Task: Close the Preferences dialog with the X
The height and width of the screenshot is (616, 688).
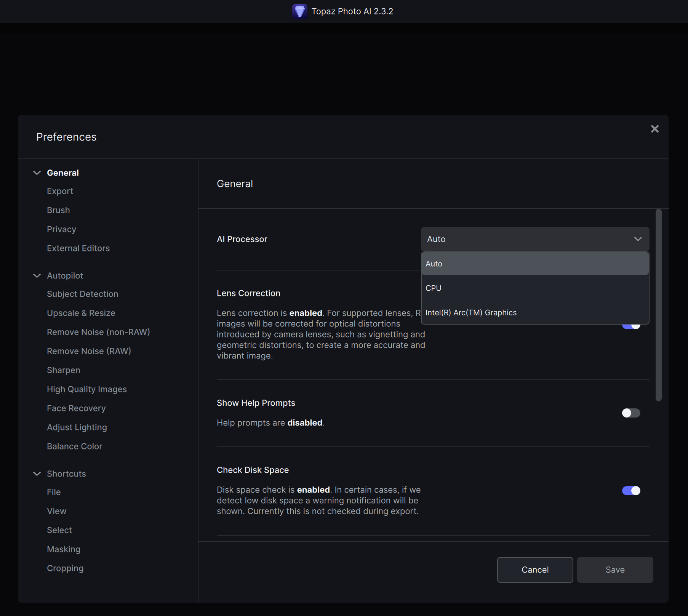Action: click(654, 129)
